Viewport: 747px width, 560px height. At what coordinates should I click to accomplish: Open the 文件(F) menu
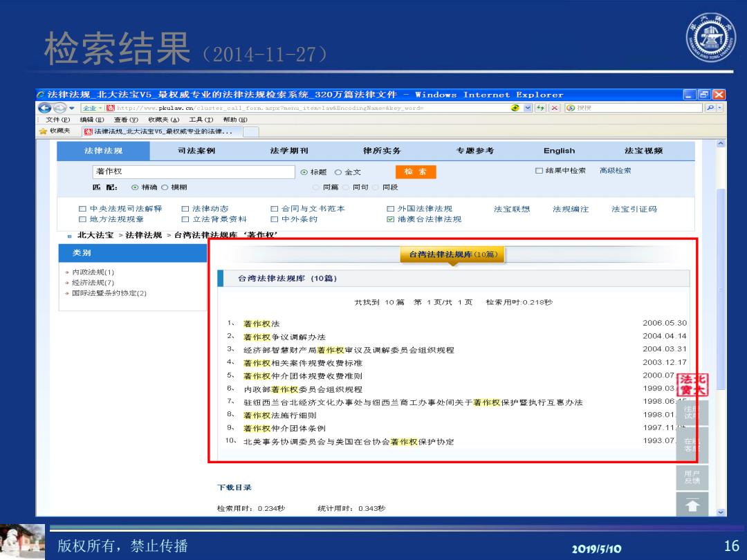(x=57, y=120)
